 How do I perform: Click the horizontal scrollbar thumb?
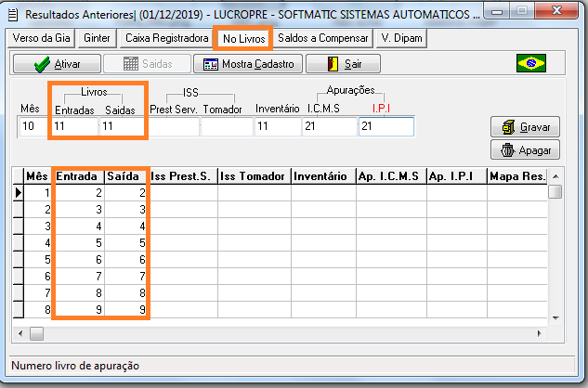pos(36,333)
